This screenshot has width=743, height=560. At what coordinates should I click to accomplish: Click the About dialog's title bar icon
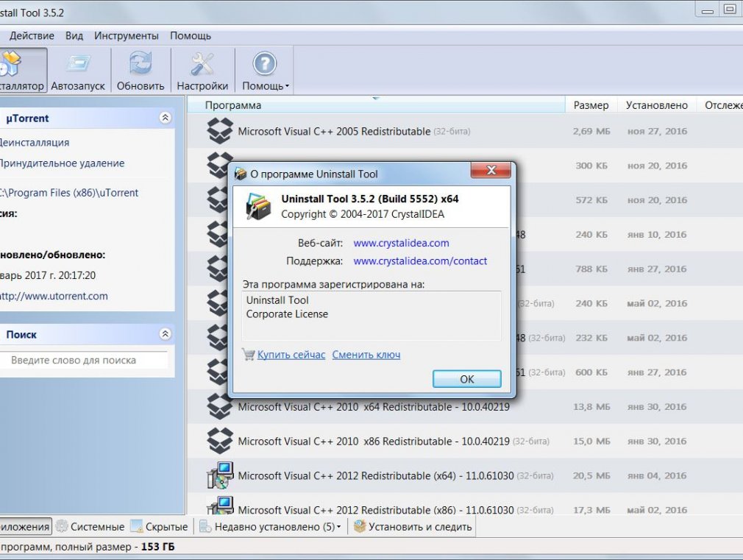(241, 174)
